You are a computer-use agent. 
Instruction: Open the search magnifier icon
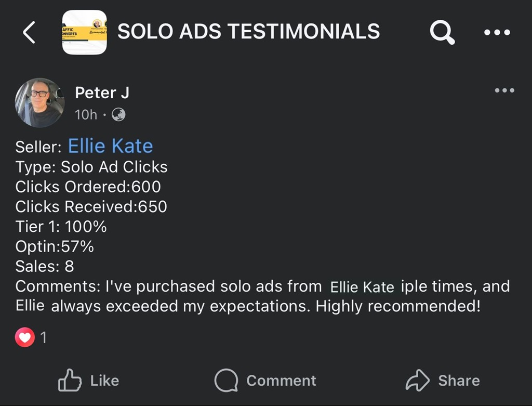click(442, 33)
